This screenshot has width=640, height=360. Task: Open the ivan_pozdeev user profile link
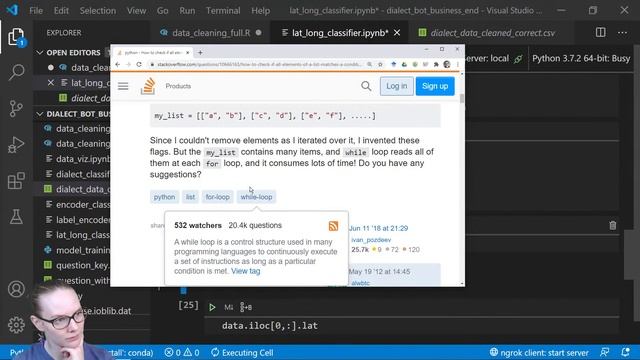coord(371,240)
